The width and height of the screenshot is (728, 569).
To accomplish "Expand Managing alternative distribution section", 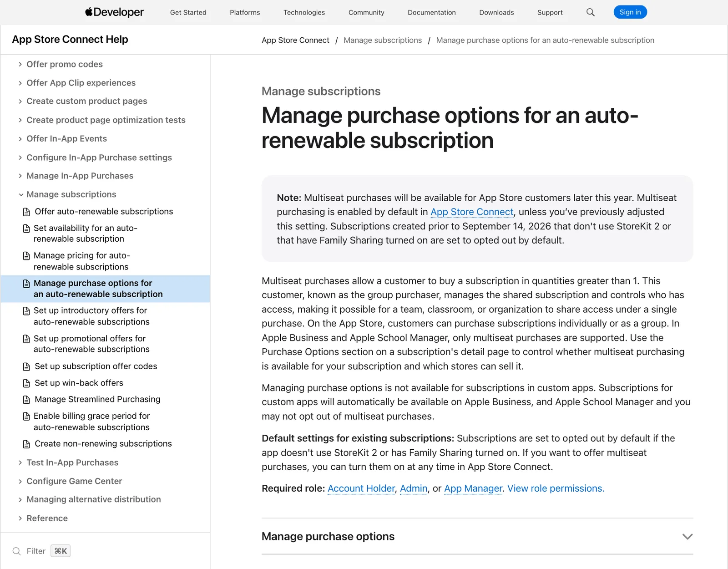I will point(20,500).
